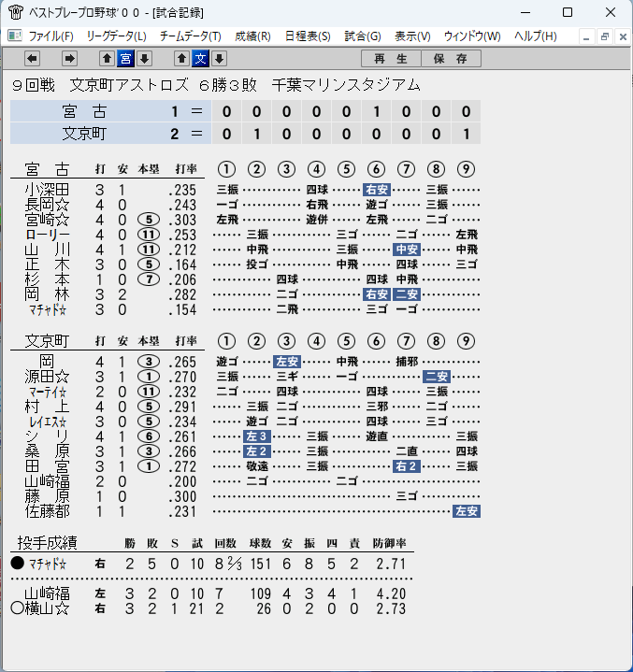Click 田宮's 右2 double in inning 7

[x=407, y=466]
